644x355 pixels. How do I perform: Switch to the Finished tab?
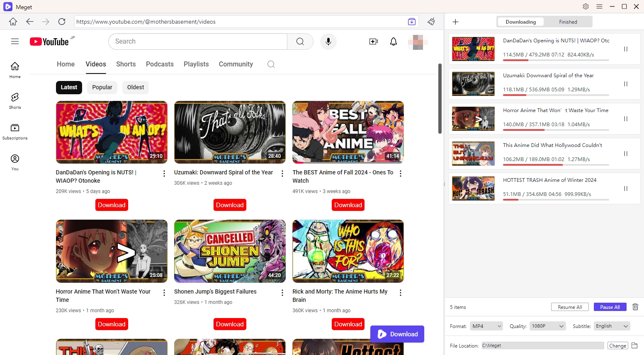tap(568, 22)
